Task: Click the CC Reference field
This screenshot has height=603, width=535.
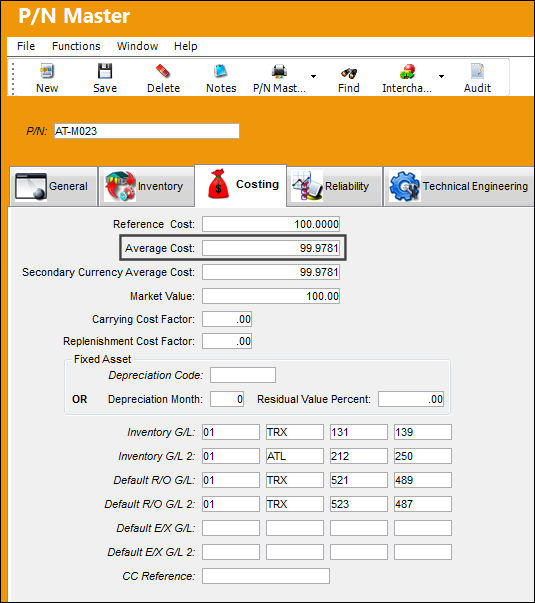Action: pos(266,576)
